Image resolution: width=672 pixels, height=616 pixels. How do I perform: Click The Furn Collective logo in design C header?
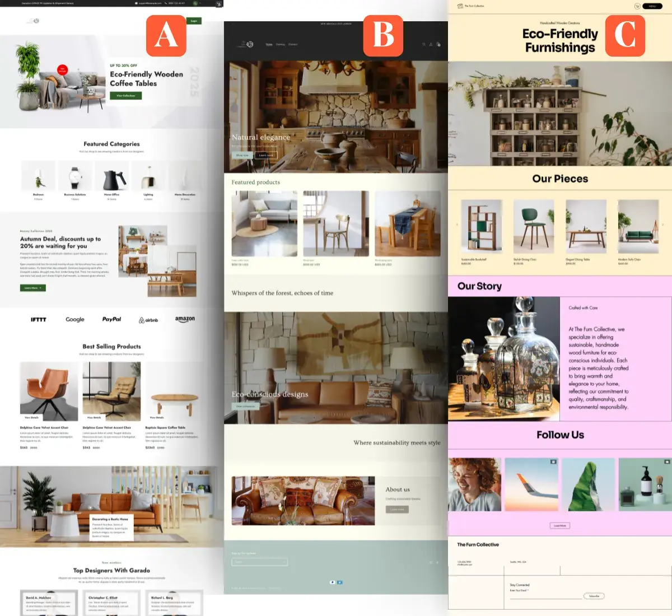pos(471,6)
